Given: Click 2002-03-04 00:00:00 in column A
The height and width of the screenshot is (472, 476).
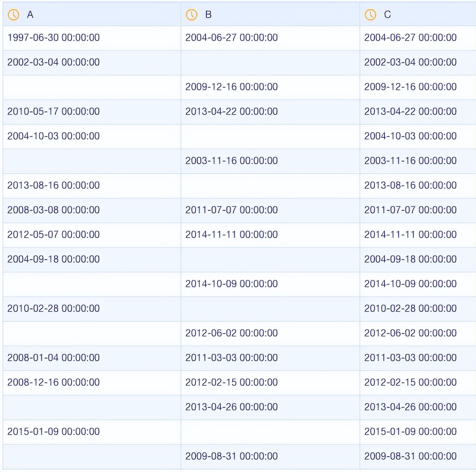Looking at the screenshot, I should [53, 62].
